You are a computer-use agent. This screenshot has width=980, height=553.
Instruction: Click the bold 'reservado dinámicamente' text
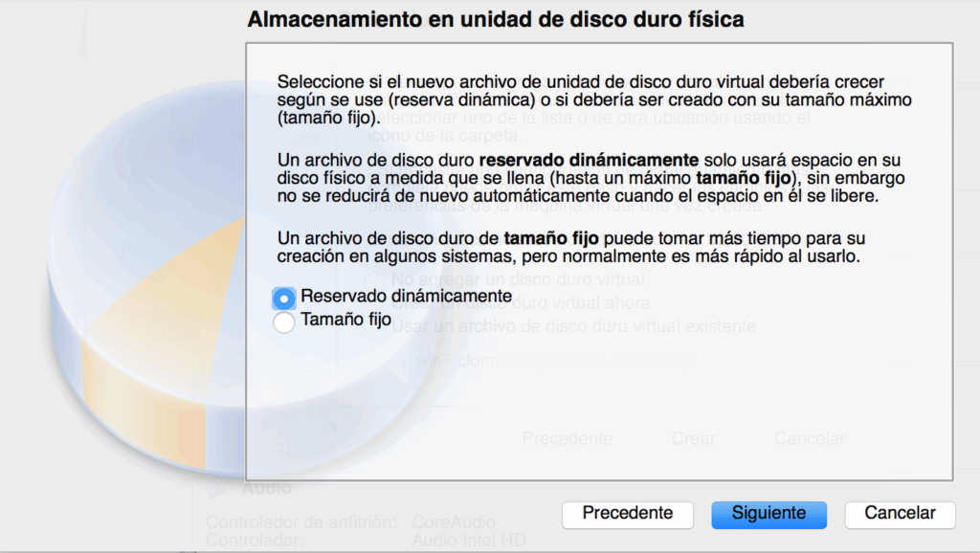click(589, 160)
